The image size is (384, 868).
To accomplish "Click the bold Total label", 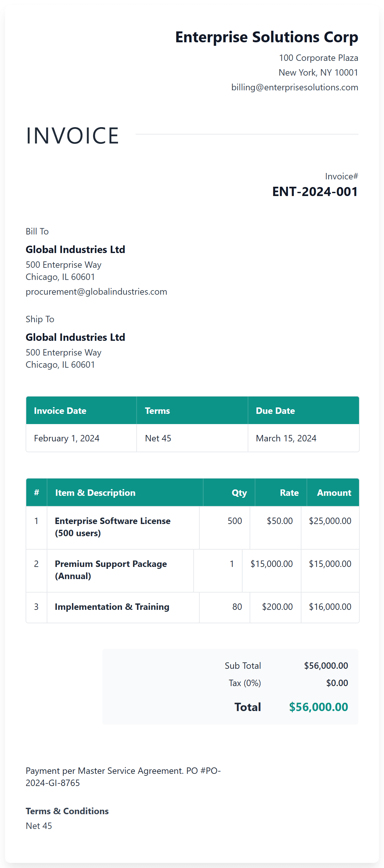I will click(x=247, y=707).
